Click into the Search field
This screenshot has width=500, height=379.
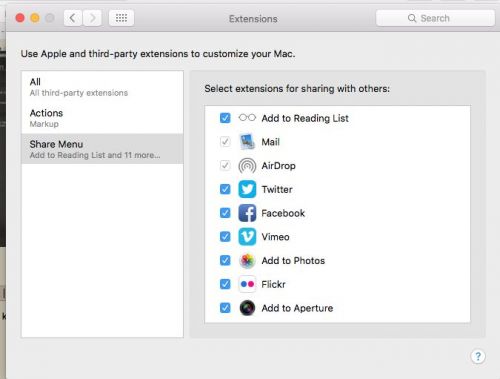click(435, 18)
